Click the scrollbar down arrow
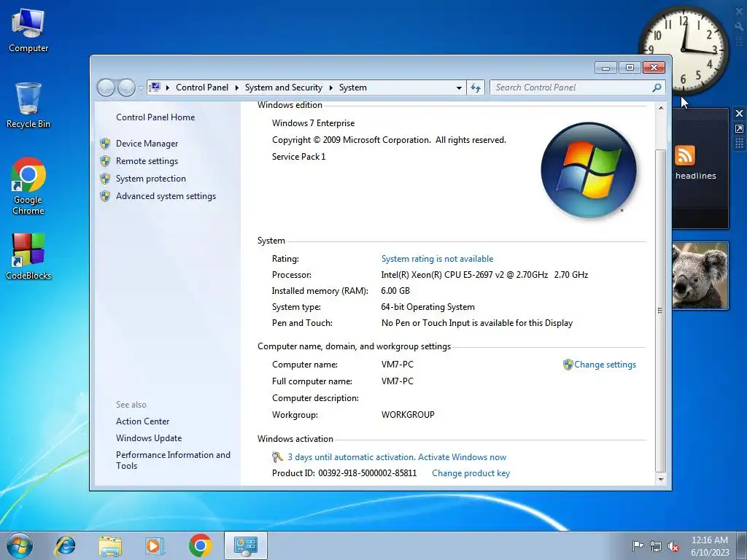The height and width of the screenshot is (560, 747). [661, 480]
